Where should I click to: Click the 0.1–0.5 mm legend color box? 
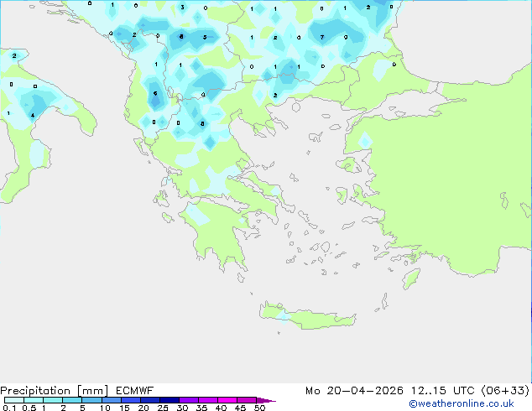click(x=14, y=400)
